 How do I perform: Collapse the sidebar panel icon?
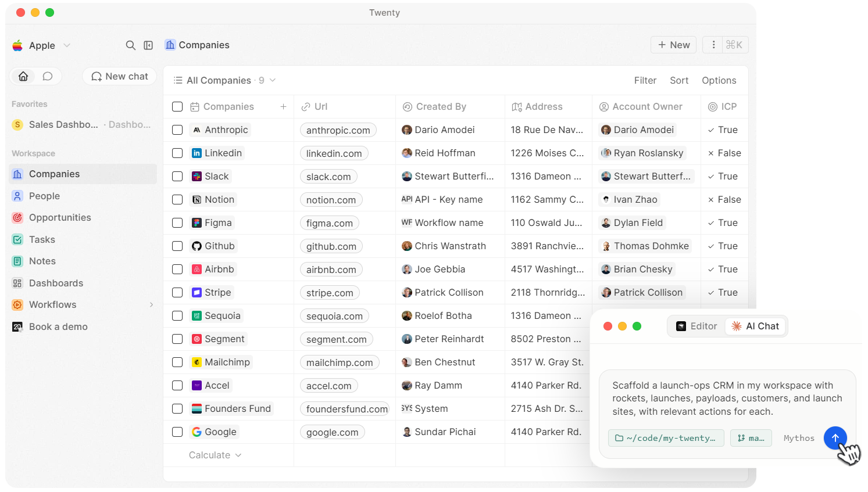[x=148, y=45]
